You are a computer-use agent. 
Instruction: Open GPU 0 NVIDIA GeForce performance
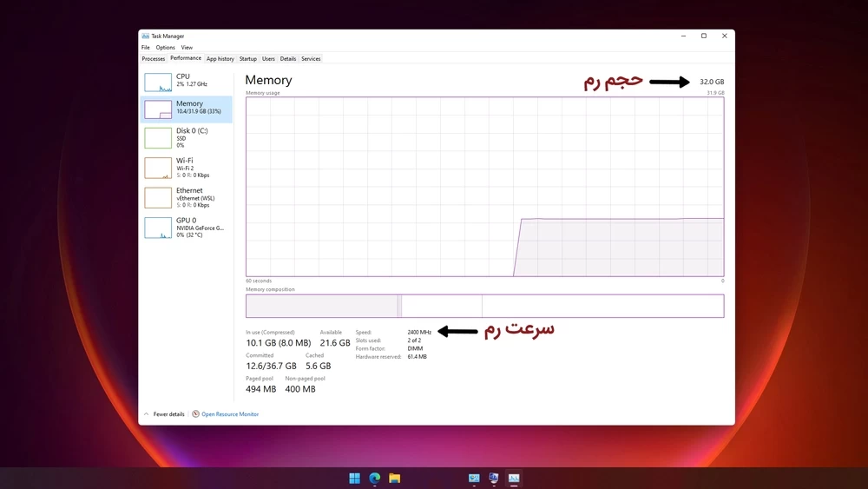[187, 227]
